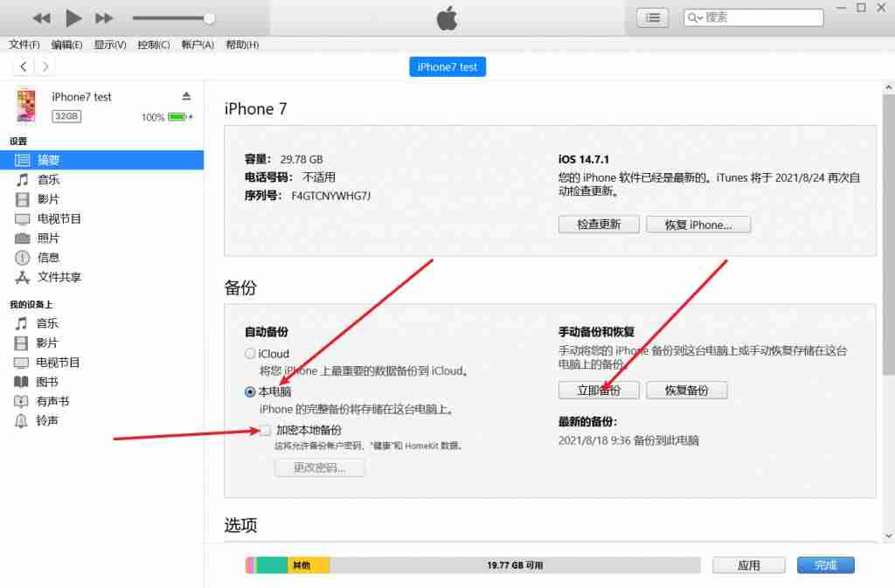895x588 pixels.
Task: Go back with the left chevron
Action: (24, 66)
